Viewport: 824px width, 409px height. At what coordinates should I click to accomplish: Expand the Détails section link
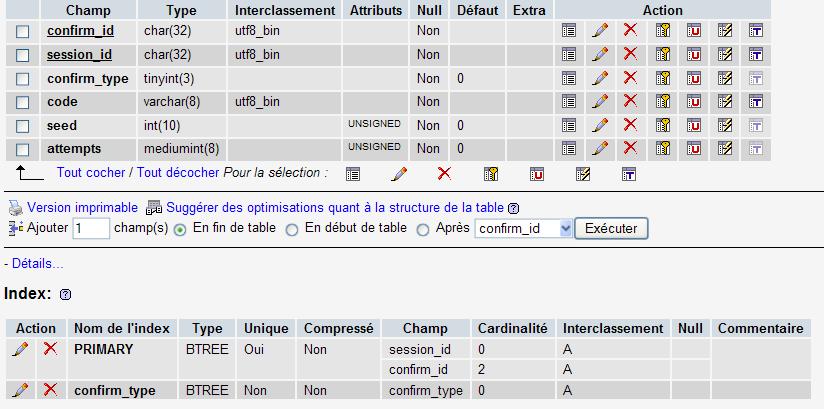point(38,263)
